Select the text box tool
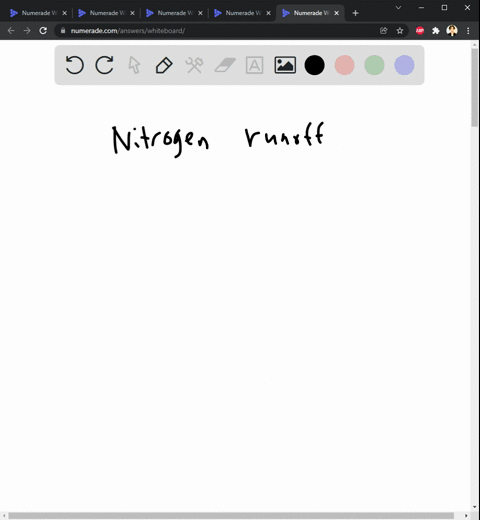Screen dimensions: 480x520 click(x=254, y=65)
